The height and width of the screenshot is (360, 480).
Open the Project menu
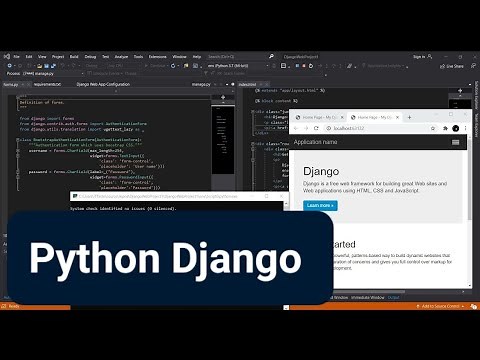[58, 57]
